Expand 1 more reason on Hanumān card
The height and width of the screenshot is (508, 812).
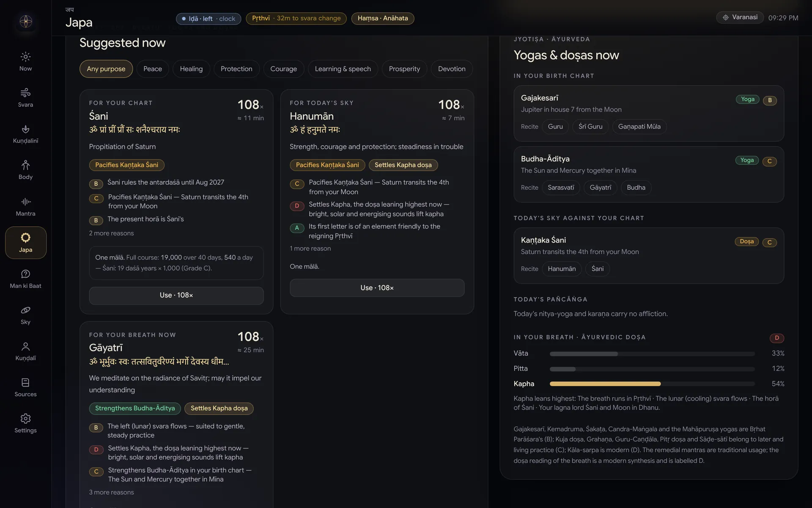310,248
